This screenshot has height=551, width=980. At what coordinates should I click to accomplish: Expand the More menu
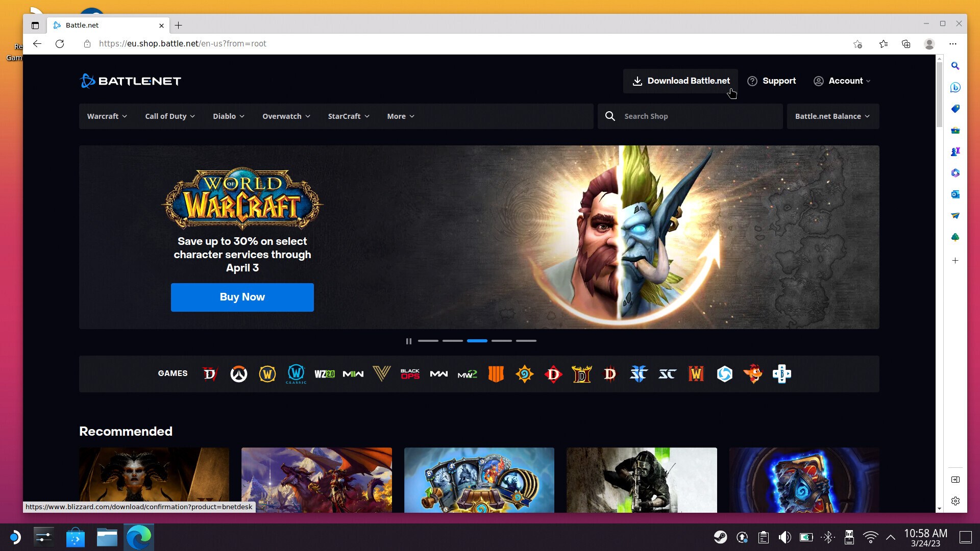point(401,116)
